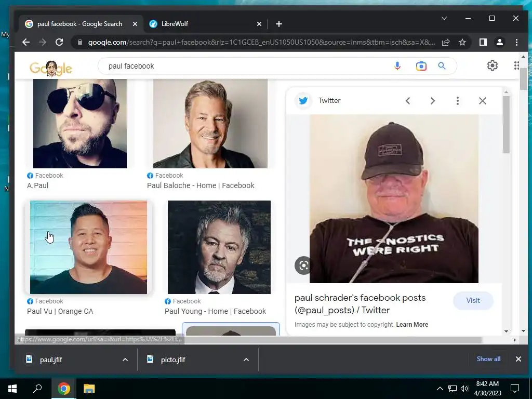Open the Paul Young image result

click(x=219, y=247)
